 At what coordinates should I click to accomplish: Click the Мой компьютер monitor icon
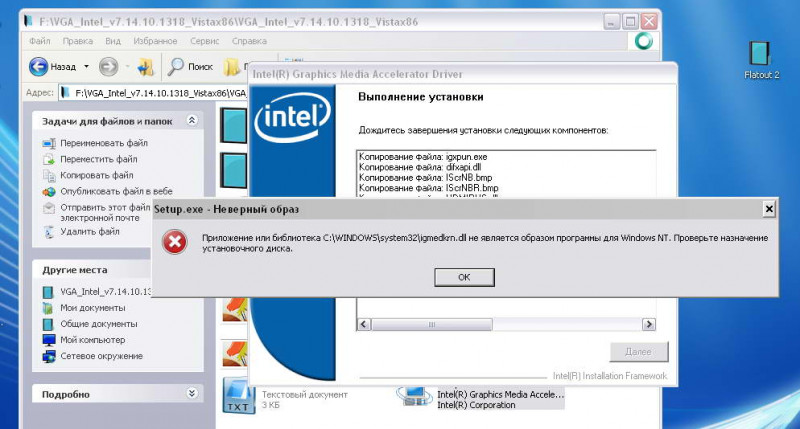pyautogui.click(x=49, y=340)
